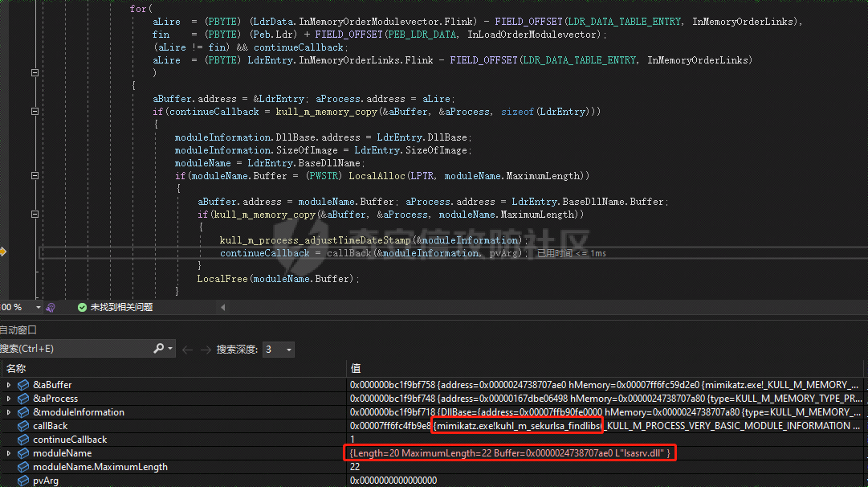The image size is (868, 487).
Task: Expand the &aProcess variable row
Action: [8, 399]
